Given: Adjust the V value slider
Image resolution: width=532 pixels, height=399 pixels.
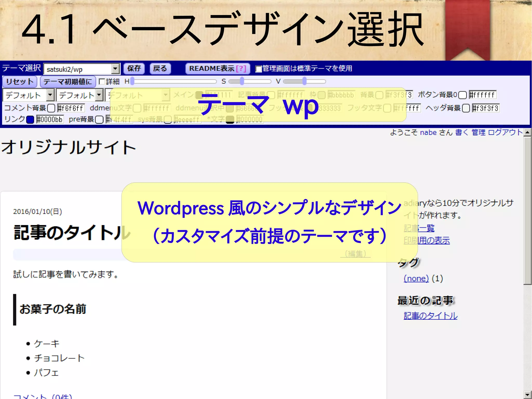Looking at the screenshot, I should click(x=304, y=81).
